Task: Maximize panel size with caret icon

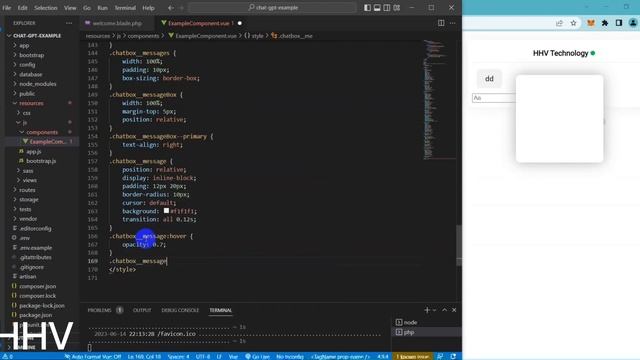Action: point(444,310)
